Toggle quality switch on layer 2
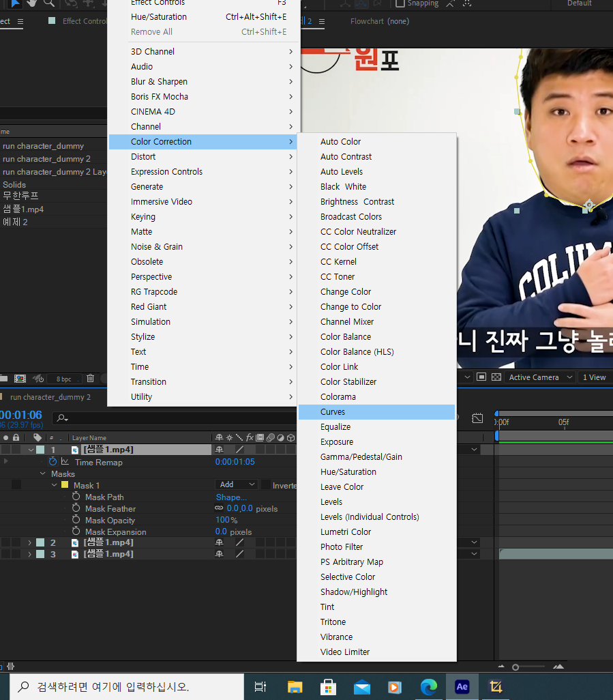613x700 pixels. pos(239,542)
